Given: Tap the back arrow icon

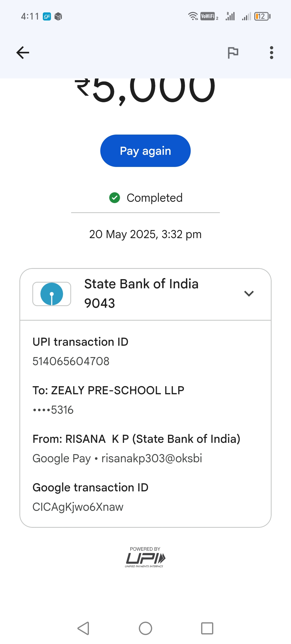Looking at the screenshot, I should click(23, 53).
